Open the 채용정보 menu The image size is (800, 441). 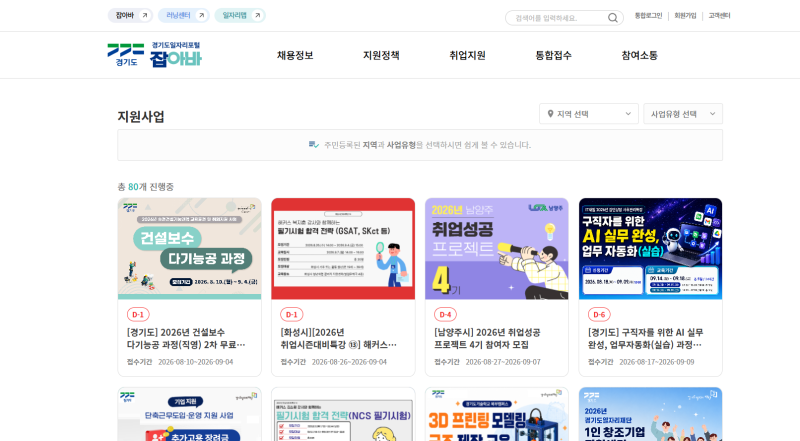click(x=295, y=55)
